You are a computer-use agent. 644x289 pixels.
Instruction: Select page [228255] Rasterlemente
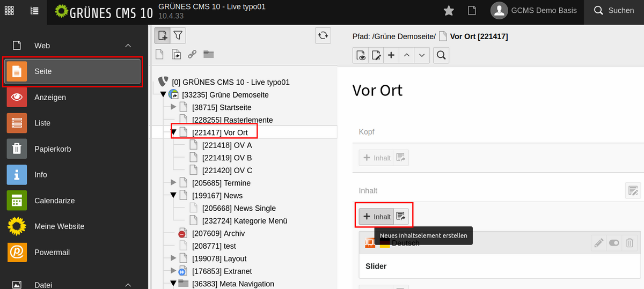tap(232, 120)
